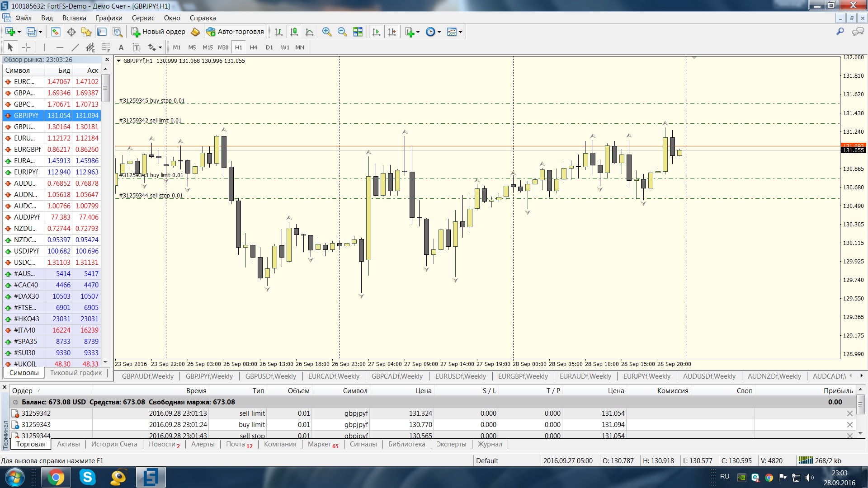Set timeframe to D1

coord(269,47)
